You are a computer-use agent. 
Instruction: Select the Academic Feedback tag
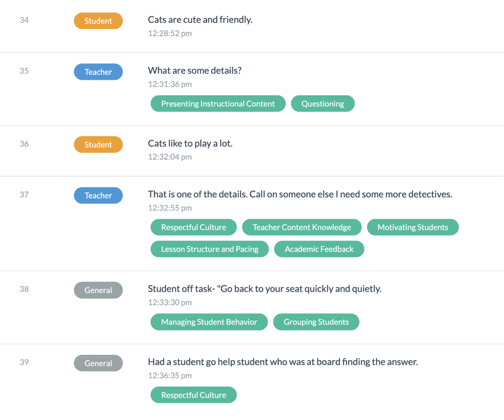[x=319, y=249]
